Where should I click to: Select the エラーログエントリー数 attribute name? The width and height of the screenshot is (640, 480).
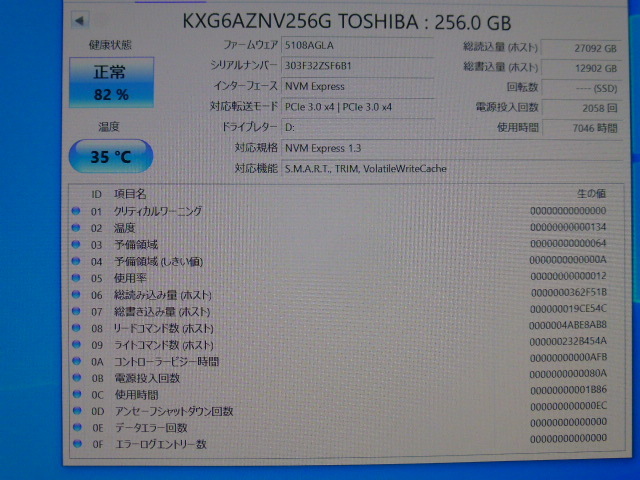click(161, 444)
